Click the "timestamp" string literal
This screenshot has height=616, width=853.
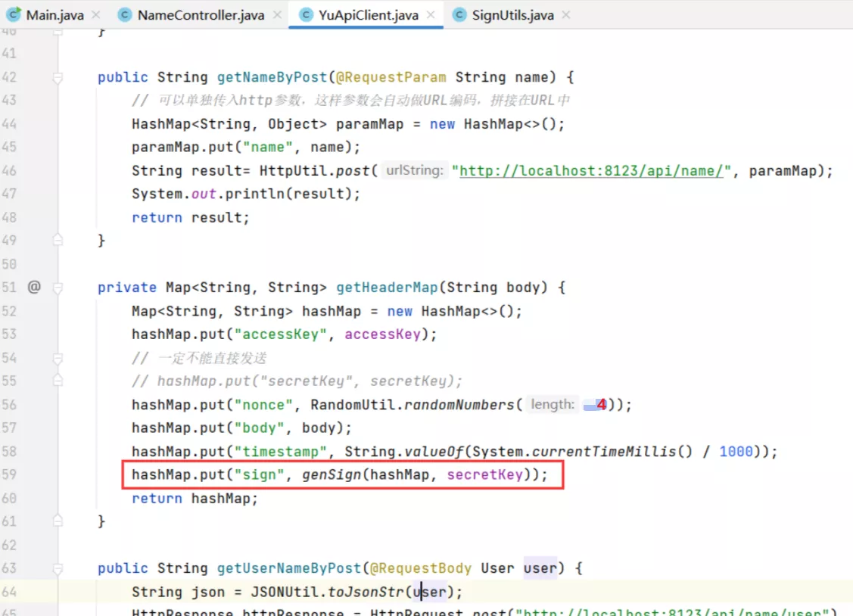coord(280,451)
